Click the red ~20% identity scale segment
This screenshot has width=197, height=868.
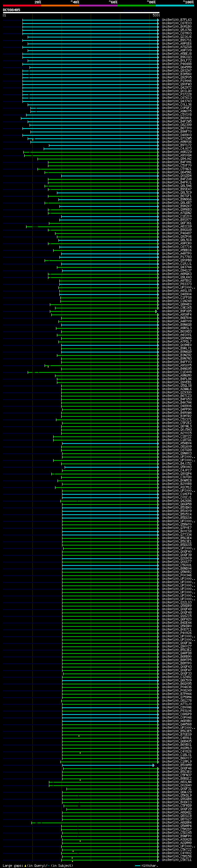(x=22, y=6)
